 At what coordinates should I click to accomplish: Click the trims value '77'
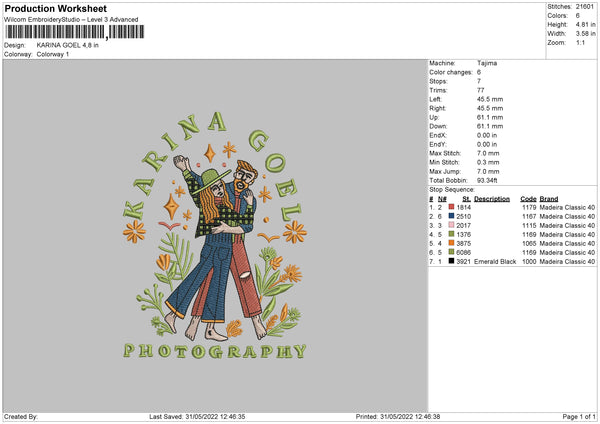click(481, 90)
